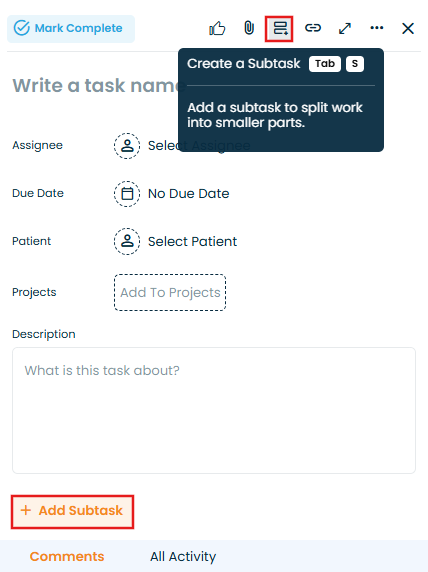This screenshot has height=572, width=428.
Task: Open the No Due Date picker
Action: (x=188, y=194)
